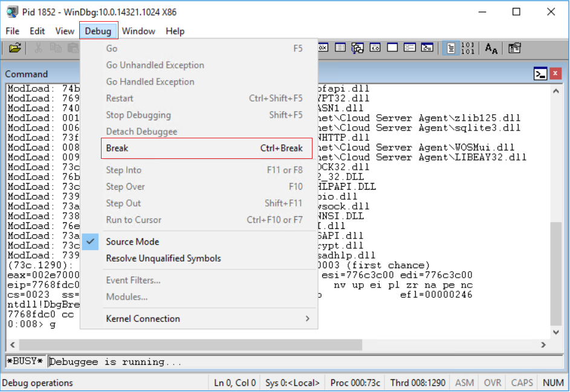Click the Source Mode On toolbar icon
This screenshot has height=392, width=570.
click(451, 48)
